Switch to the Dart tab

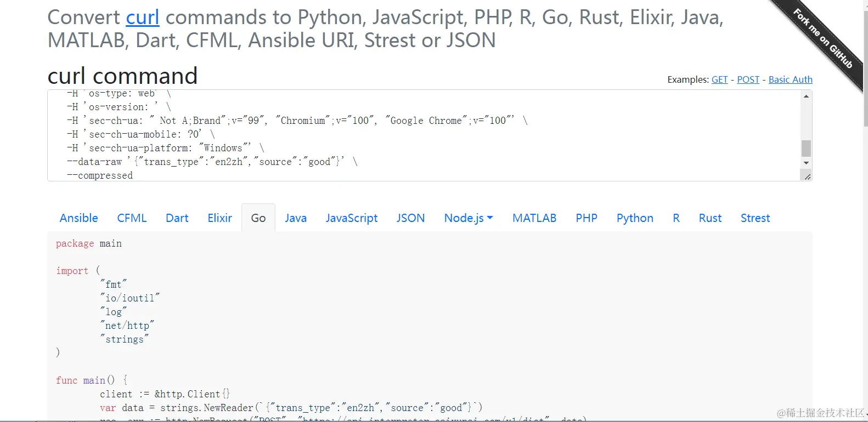177,218
